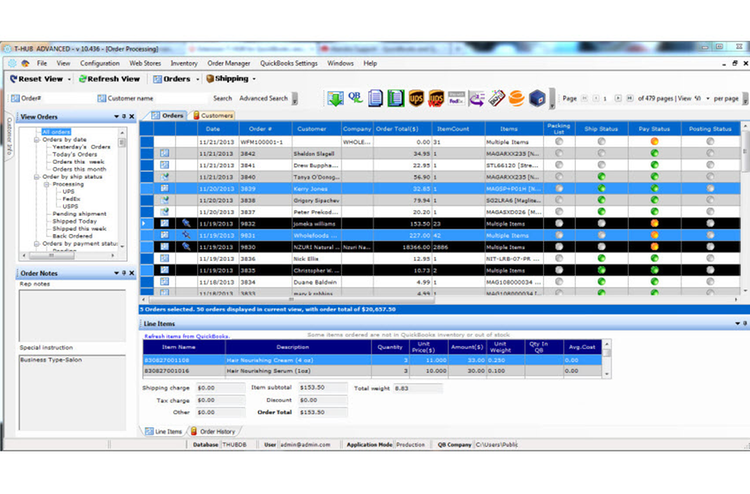The height and width of the screenshot is (494, 750).
Task: Select the Hair Nourishing Serum line item
Action: (x=372, y=371)
